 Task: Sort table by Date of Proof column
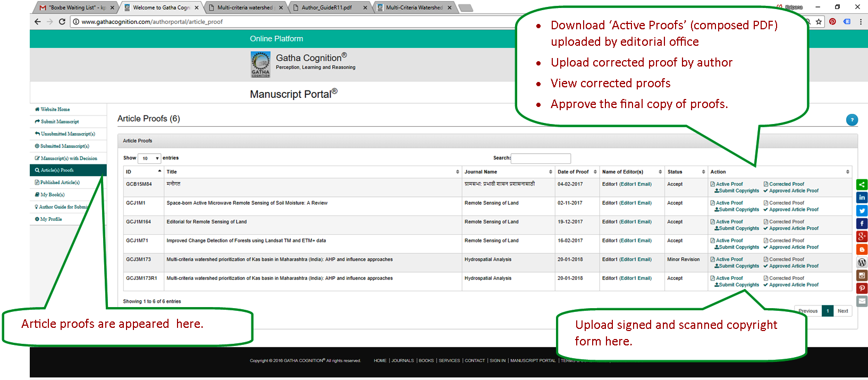576,172
